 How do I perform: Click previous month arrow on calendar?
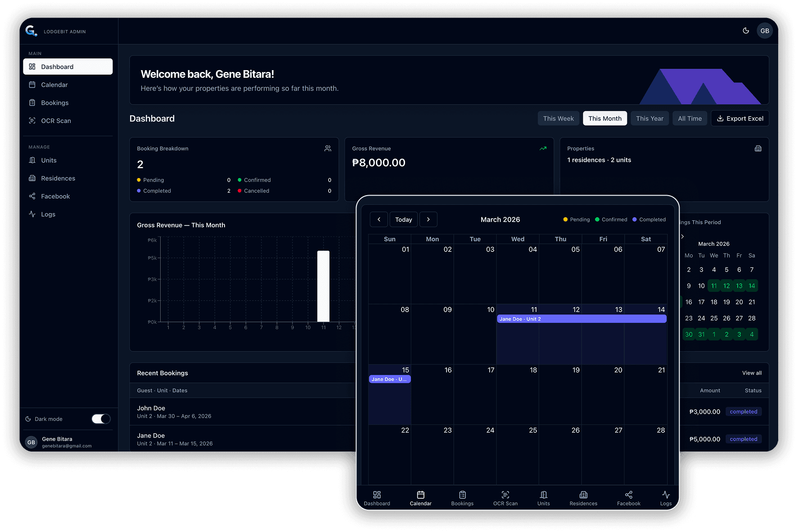click(x=379, y=219)
